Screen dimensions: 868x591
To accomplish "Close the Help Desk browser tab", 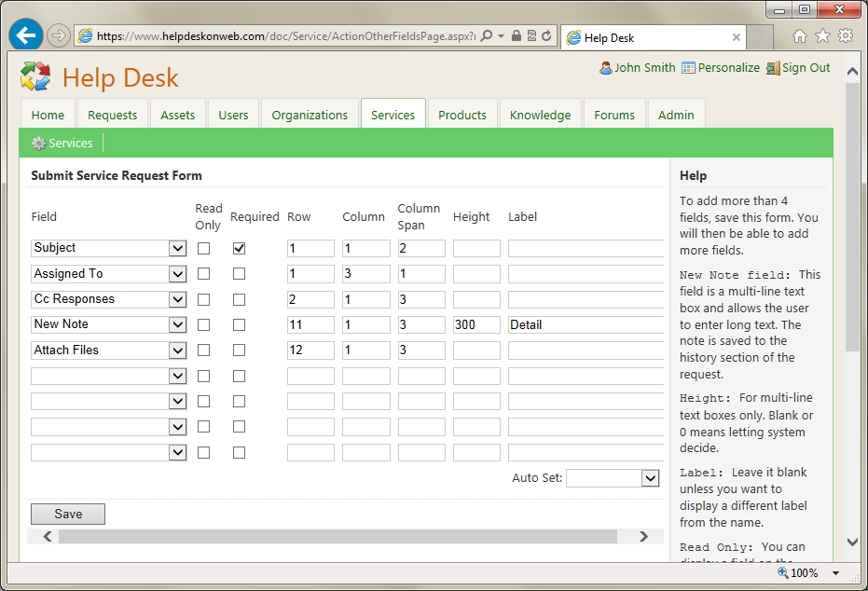I will point(737,37).
